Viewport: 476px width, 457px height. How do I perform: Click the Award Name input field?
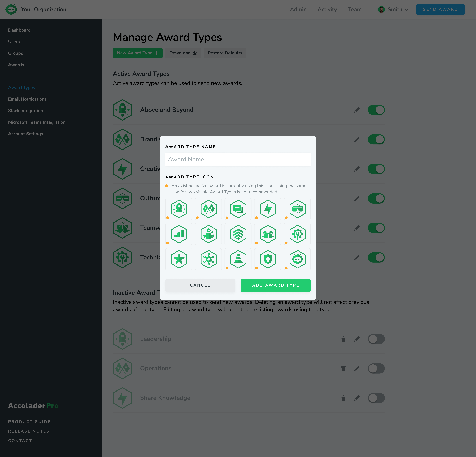tap(238, 159)
